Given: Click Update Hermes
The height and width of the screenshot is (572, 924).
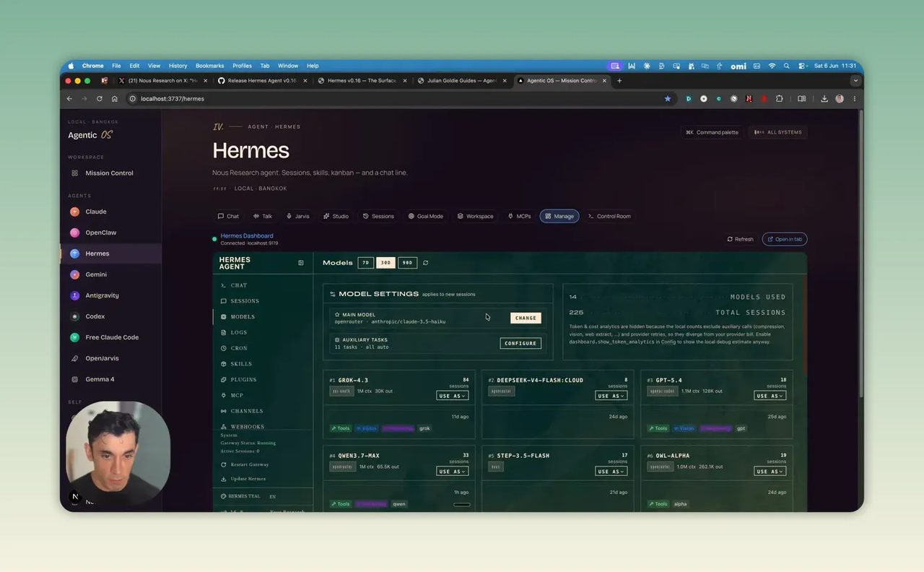Looking at the screenshot, I should [x=243, y=479].
